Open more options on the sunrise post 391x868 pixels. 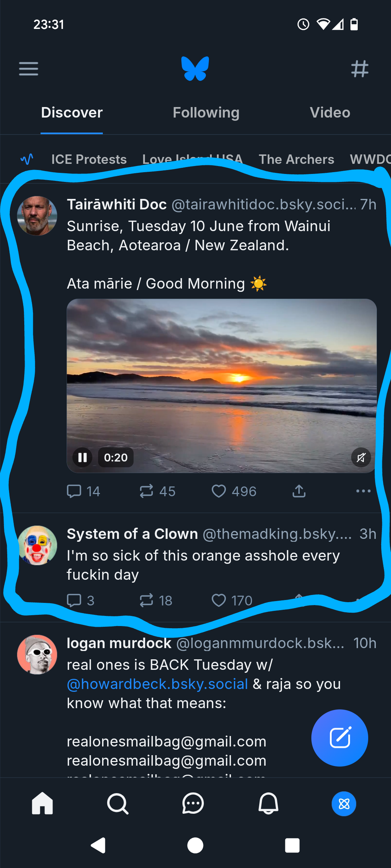pyautogui.click(x=363, y=491)
